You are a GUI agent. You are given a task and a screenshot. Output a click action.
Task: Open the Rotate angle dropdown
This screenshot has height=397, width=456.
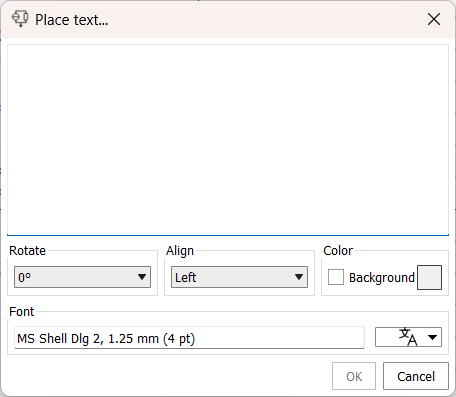point(82,277)
